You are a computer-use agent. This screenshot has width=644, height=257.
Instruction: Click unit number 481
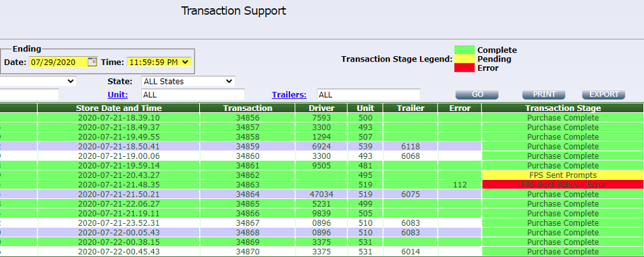pos(365,166)
